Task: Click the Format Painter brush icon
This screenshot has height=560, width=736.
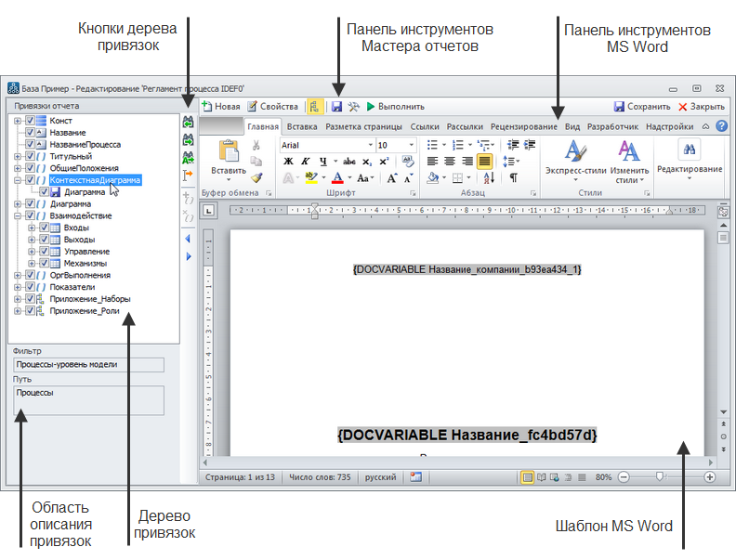Action: (x=256, y=176)
